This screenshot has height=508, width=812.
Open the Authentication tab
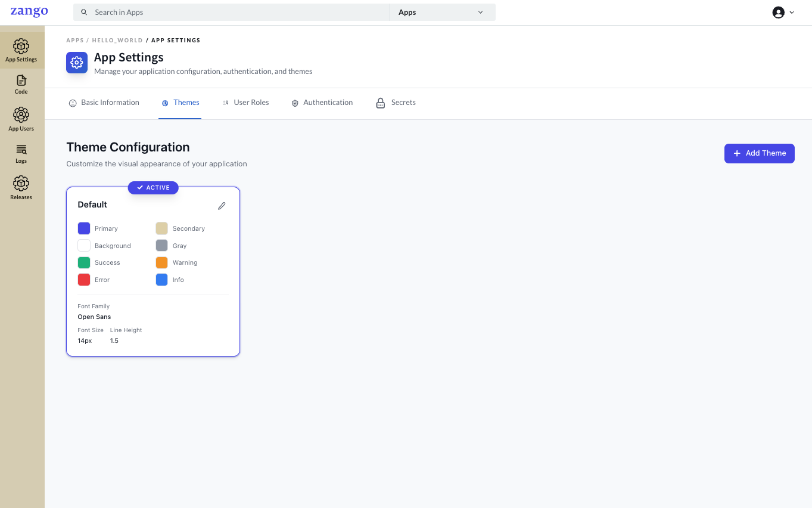click(322, 103)
